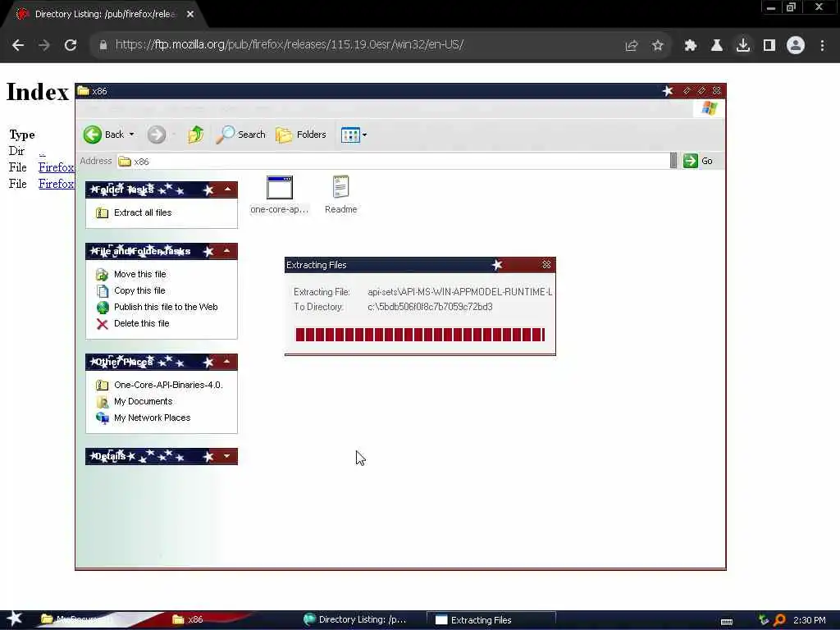Open Chrome extensions puzzle icon
This screenshot has height=630, width=840.
[690, 46]
